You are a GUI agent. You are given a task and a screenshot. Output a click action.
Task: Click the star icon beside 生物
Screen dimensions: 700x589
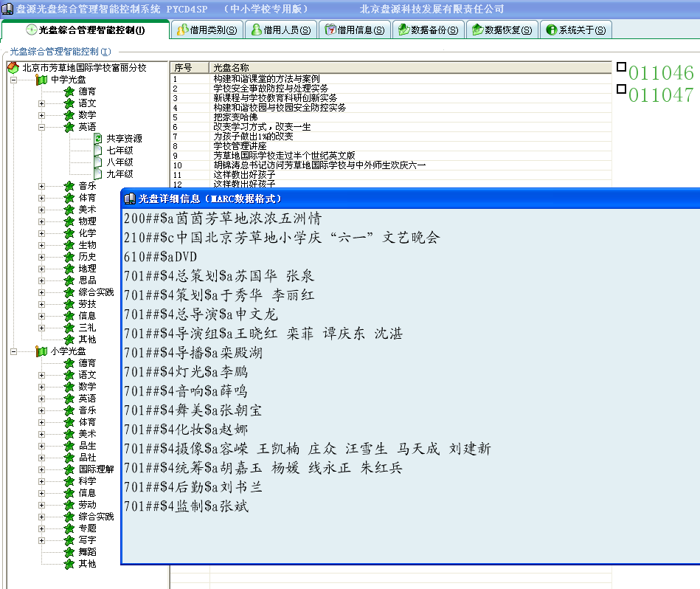[69, 245]
